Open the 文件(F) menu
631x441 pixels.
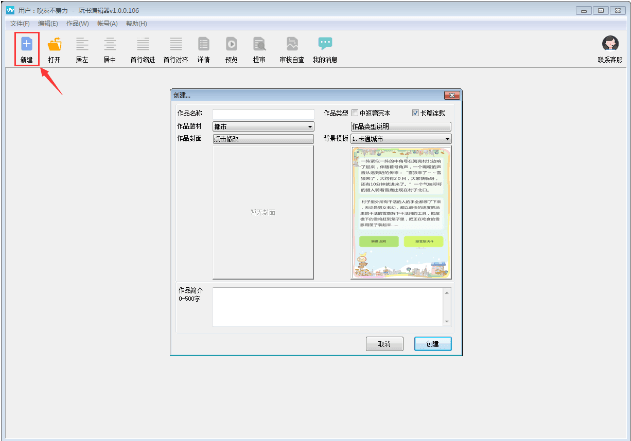[19, 23]
